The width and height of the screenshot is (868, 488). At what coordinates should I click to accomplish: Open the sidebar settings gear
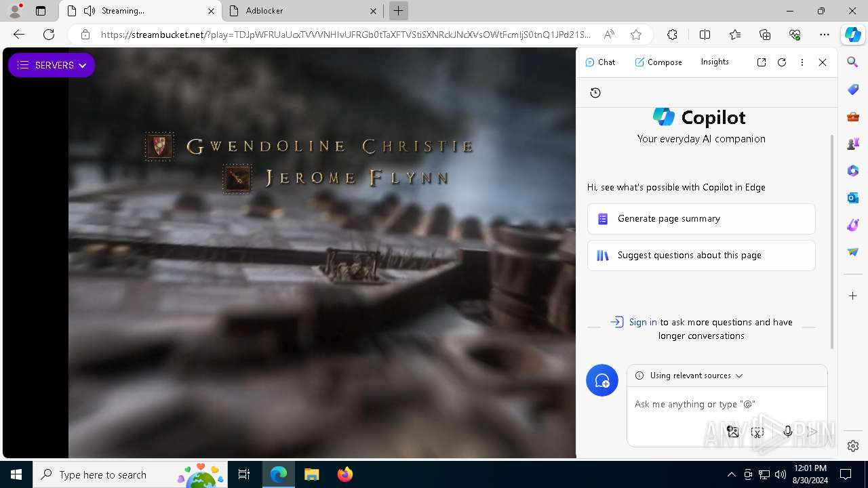coord(853,446)
